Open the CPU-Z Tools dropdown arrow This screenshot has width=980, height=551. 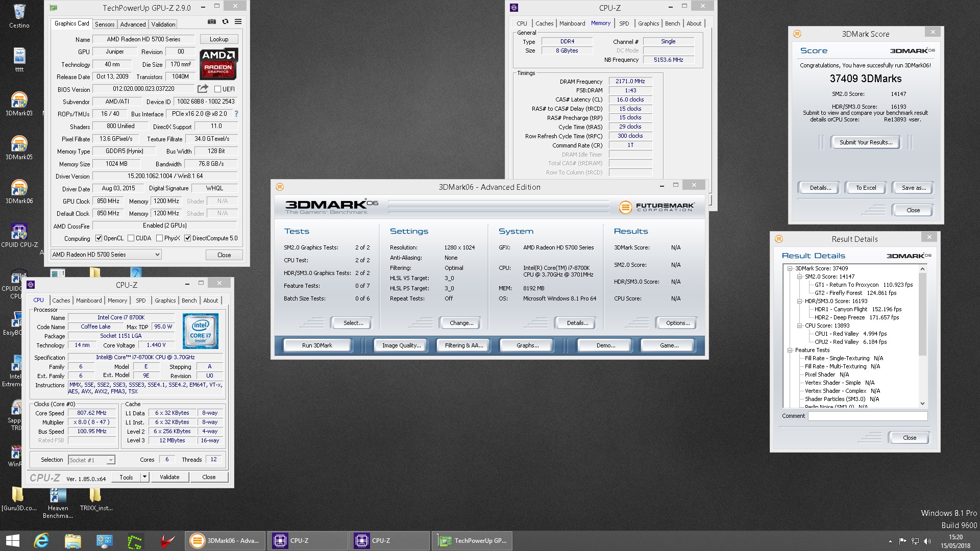click(x=144, y=477)
